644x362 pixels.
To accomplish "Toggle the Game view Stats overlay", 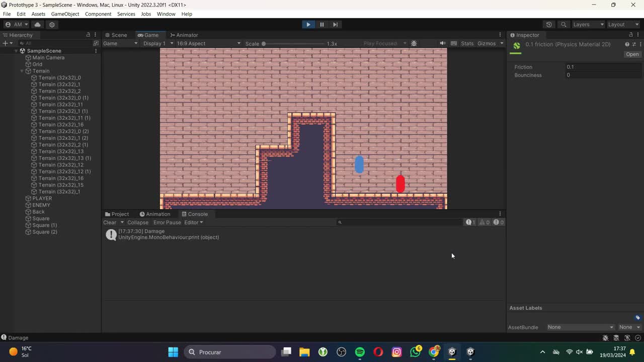I will [467, 43].
